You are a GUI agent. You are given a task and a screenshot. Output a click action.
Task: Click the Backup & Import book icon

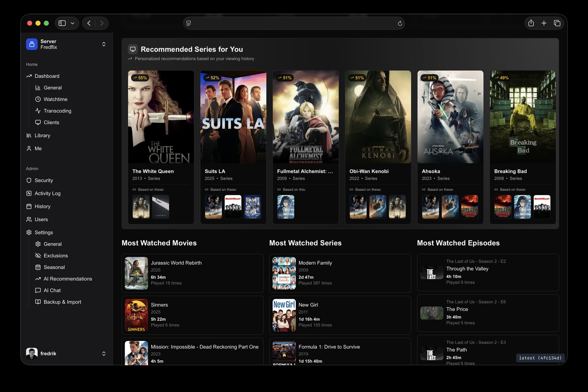38,302
